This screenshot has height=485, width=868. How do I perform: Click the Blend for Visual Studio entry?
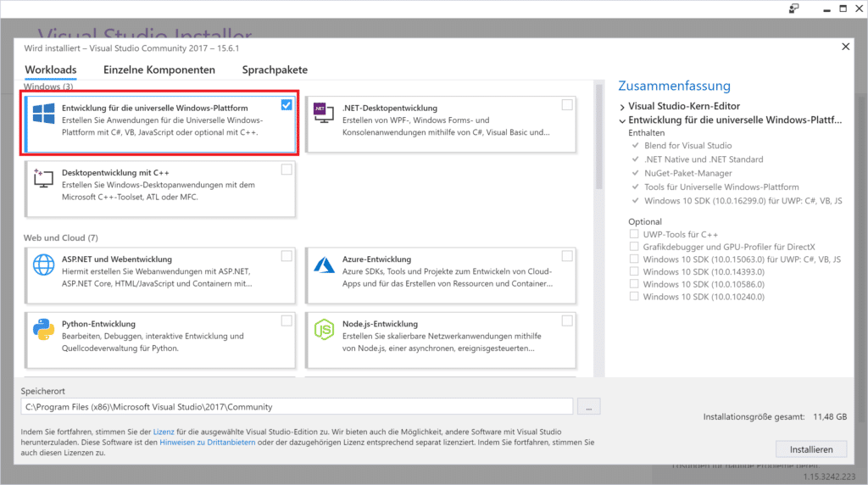[688, 146]
